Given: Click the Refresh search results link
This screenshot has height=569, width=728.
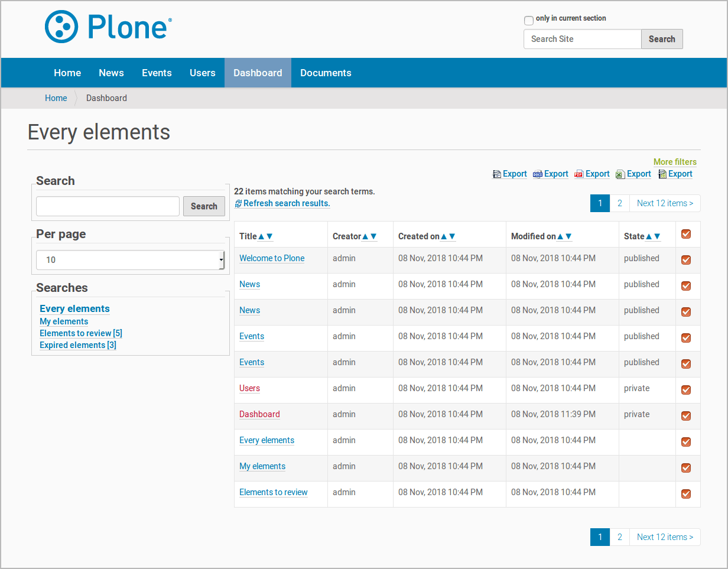Looking at the screenshot, I should click(287, 203).
